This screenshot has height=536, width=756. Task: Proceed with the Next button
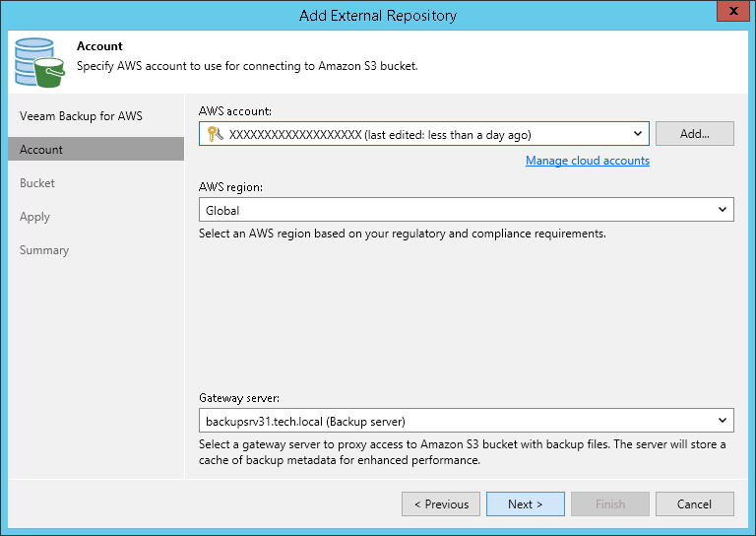click(526, 504)
